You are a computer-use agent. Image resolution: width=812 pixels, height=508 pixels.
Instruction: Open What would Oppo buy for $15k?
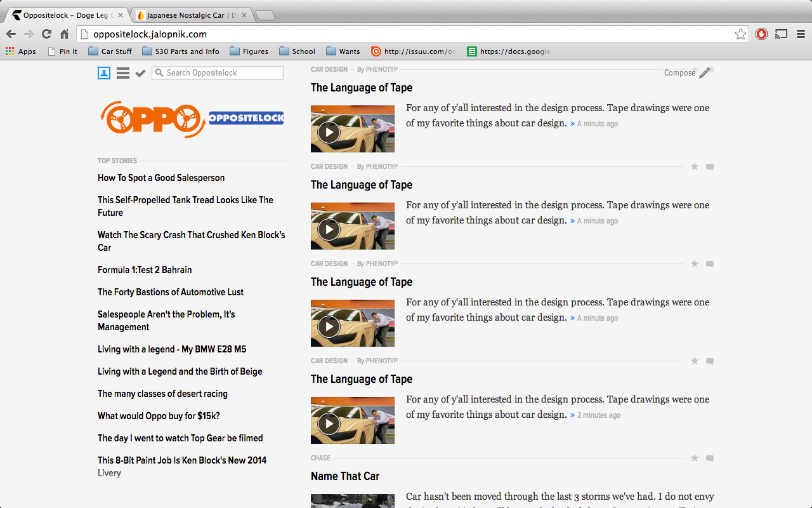pos(159,416)
